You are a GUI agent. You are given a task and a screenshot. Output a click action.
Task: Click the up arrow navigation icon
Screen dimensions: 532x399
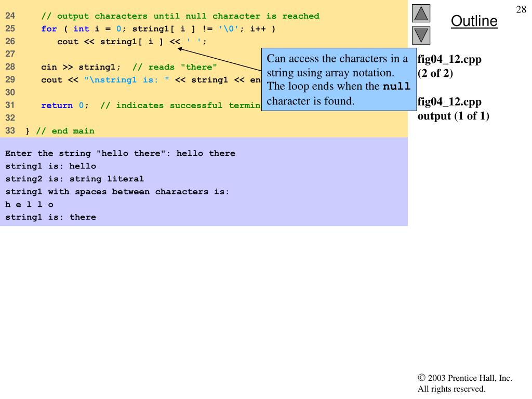[x=421, y=13]
